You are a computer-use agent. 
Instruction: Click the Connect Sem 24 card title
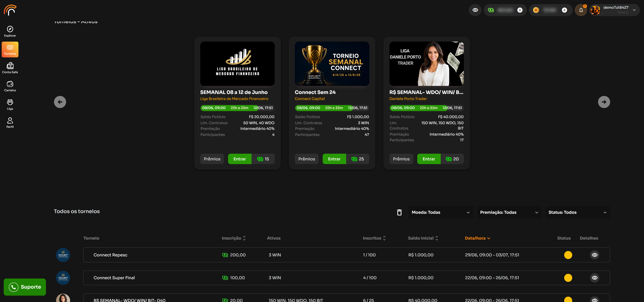point(315,92)
